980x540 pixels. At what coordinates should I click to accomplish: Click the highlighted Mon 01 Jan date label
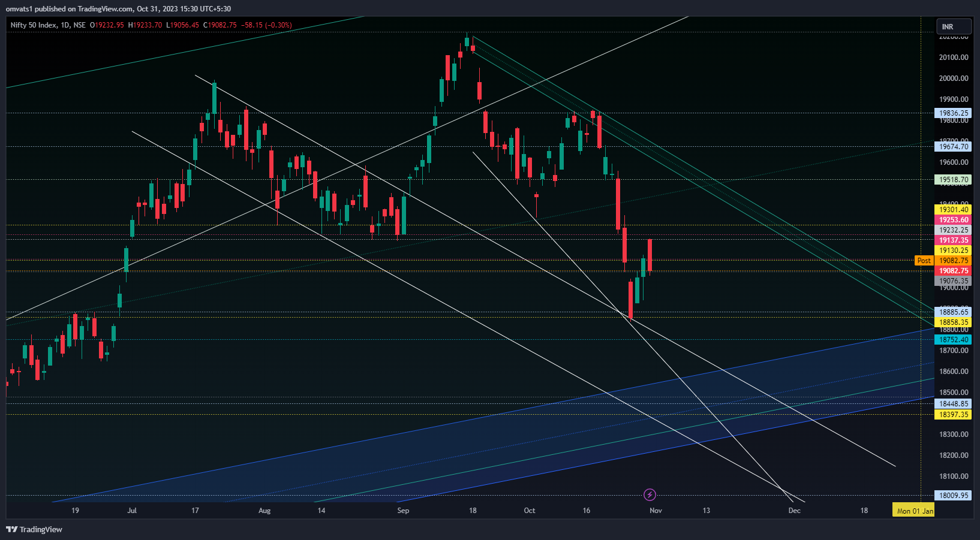(x=915, y=511)
